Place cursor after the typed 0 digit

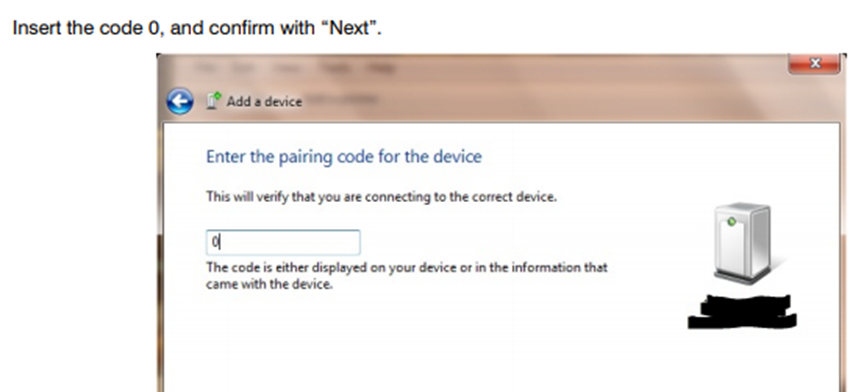click(220, 242)
